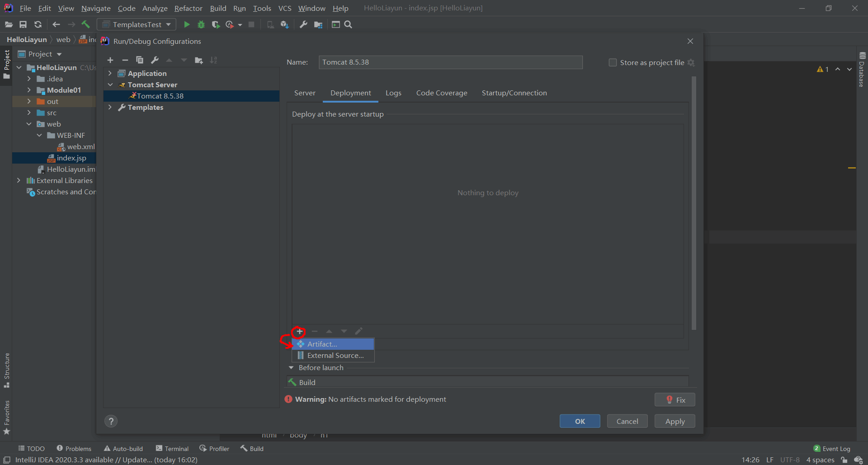Click the Build Project hammer icon
The width and height of the screenshot is (868, 465).
pos(85,24)
